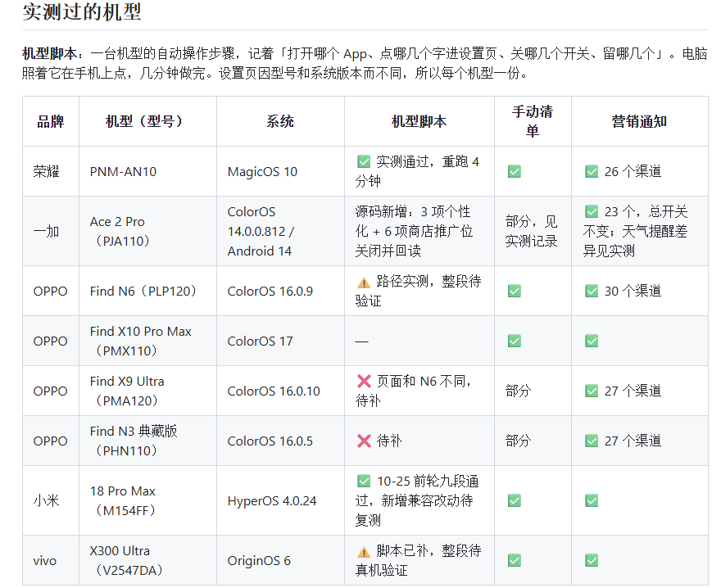The height and width of the screenshot is (588, 721).
Task: Click green check before 23 个，总开关不变
Action: click(x=592, y=211)
